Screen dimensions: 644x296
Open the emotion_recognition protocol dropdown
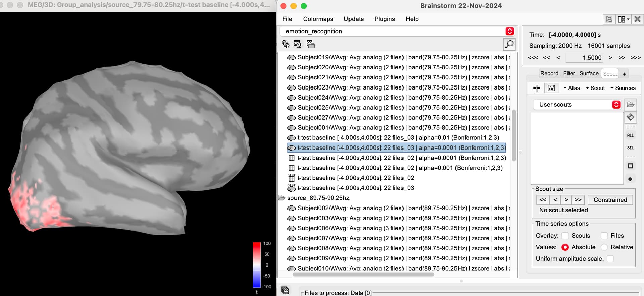[x=509, y=31]
